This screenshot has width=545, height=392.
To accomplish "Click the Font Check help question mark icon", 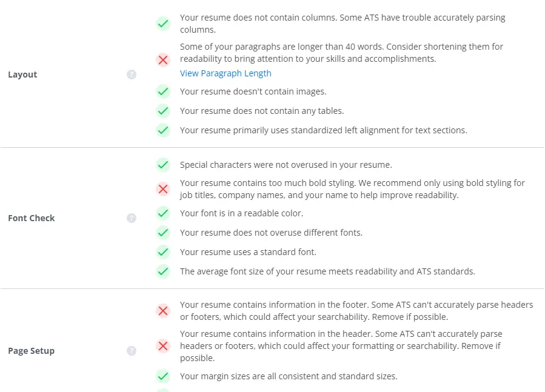I will [x=132, y=218].
